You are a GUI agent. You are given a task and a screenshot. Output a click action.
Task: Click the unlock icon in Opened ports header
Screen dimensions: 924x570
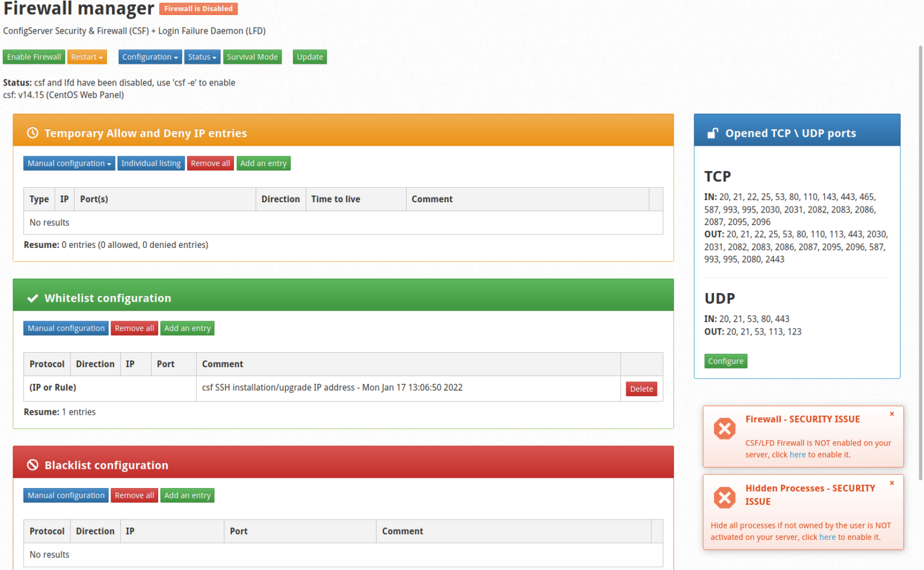712,133
